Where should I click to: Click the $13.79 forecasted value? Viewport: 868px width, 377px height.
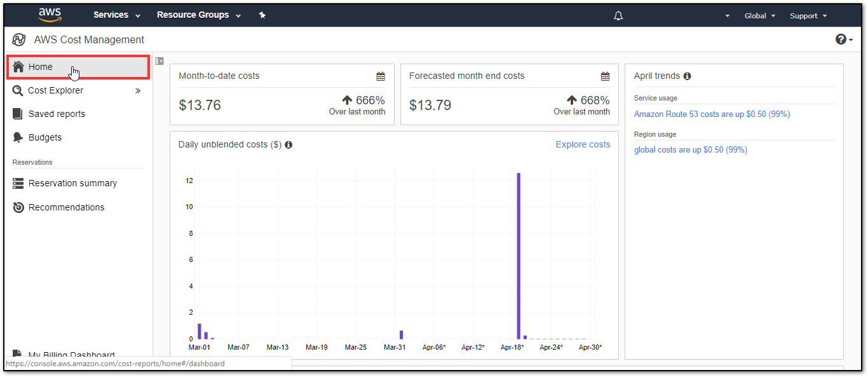pos(430,106)
